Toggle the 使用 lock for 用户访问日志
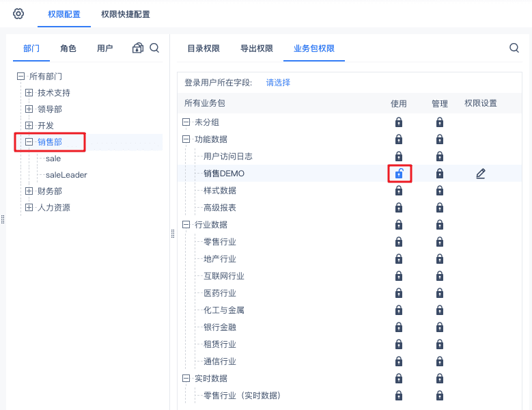This screenshot has height=410, width=532. 399,156
